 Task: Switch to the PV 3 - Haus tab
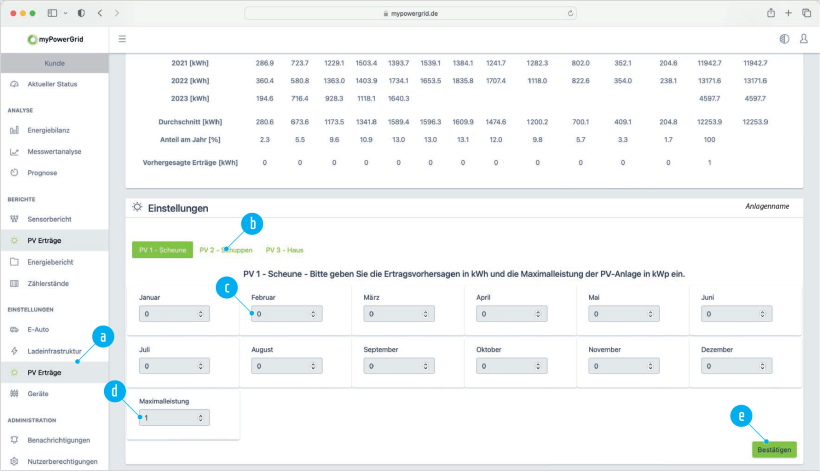tap(285, 250)
